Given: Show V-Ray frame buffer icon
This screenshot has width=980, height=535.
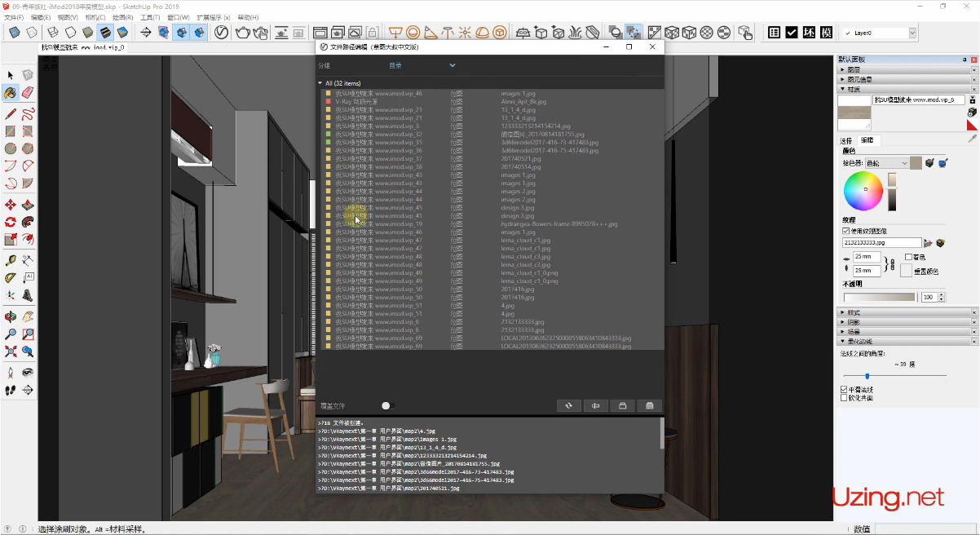Looking at the screenshot, I should pyautogui.click(x=320, y=33).
